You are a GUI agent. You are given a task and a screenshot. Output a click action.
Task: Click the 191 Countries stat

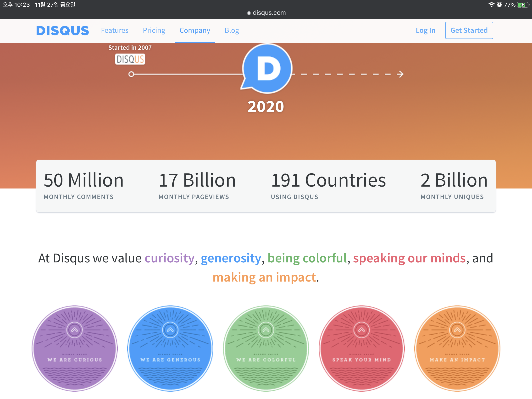click(328, 185)
